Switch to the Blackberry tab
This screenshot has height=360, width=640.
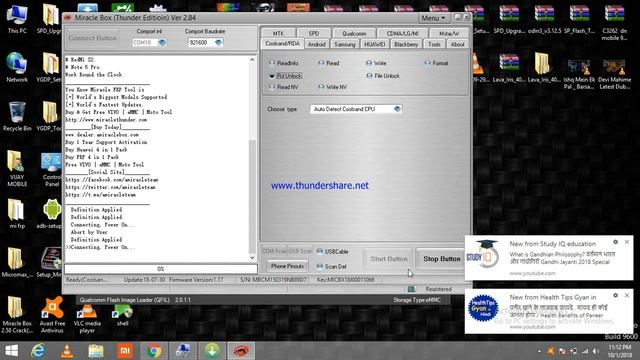[x=406, y=44]
